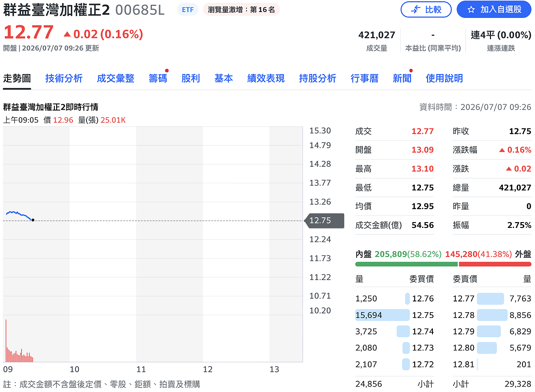Click ask price 12.80 row
Screen dimensions: 535x392
[492, 348]
